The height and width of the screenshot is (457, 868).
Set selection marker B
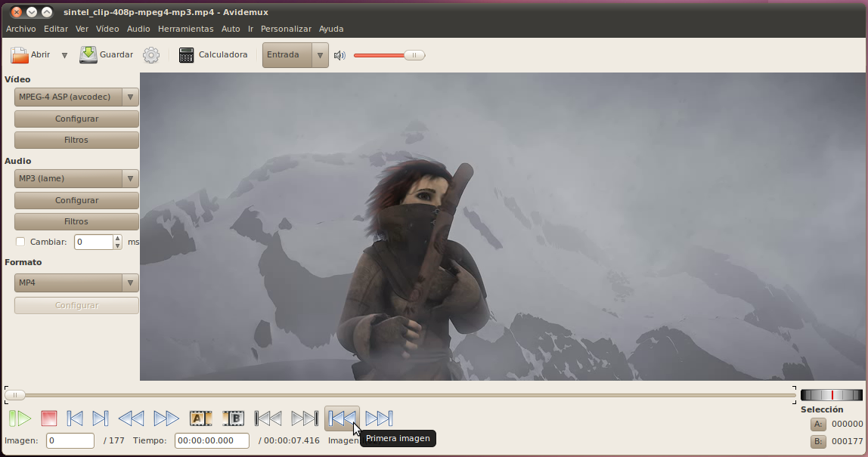click(x=233, y=418)
